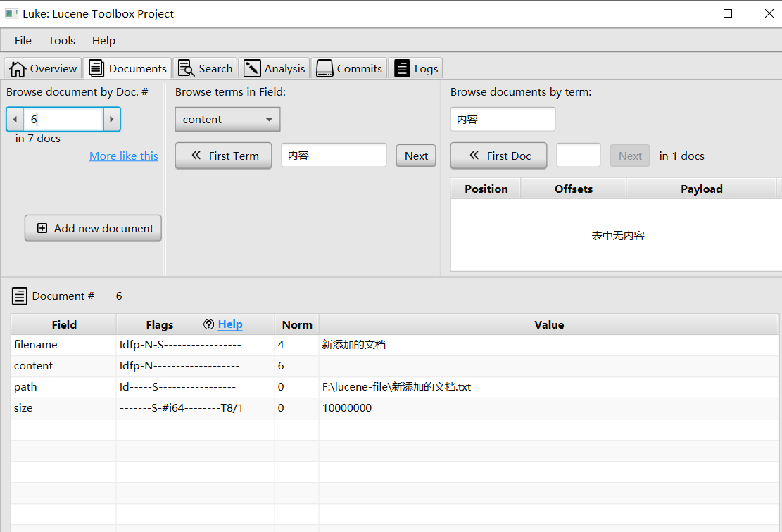Click the empty doc index field
The image size is (782, 532).
pos(579,155)
